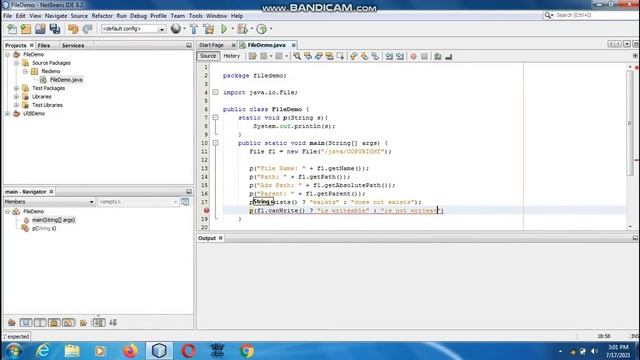
Task: Open the Run Project dropdown arrow
Action: point(232,29)
